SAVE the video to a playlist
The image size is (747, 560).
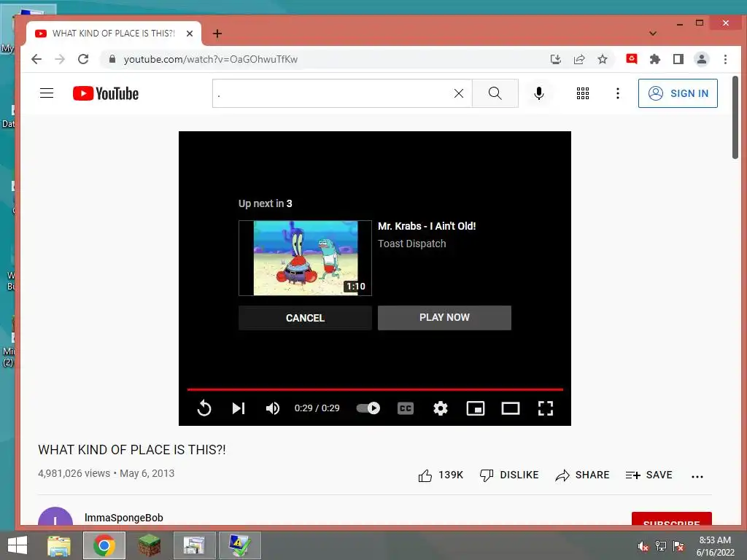(x=649, y=475)
